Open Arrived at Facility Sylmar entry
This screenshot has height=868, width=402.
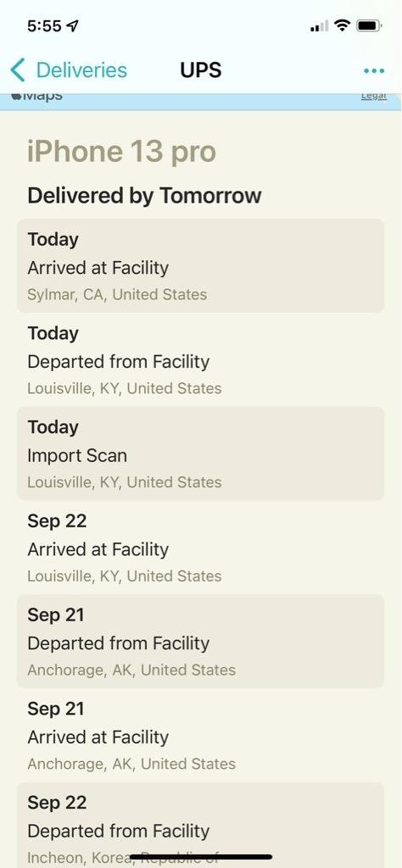(200, 265)
